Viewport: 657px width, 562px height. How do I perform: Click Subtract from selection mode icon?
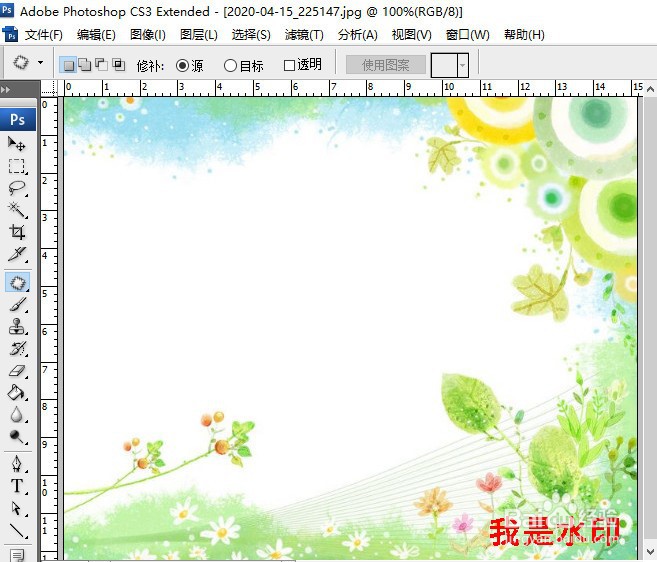tap(101, 65)
